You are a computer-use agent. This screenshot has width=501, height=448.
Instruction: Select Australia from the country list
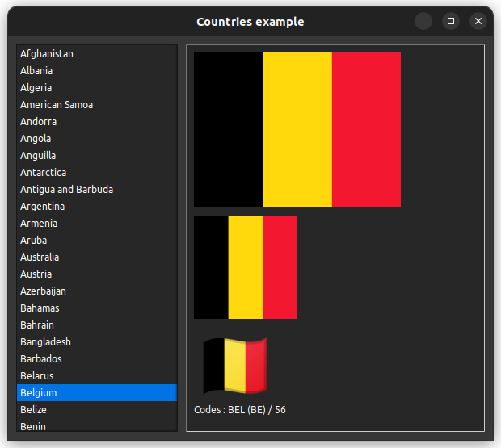40,257
